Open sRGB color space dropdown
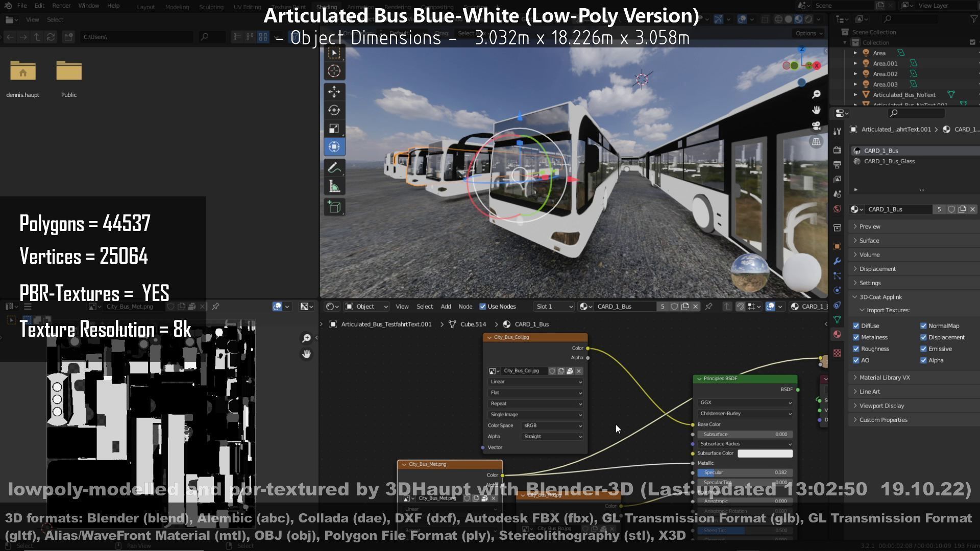The width and height of the screenshot is (980, 551). pyautogui.click(x=553, y=425)
